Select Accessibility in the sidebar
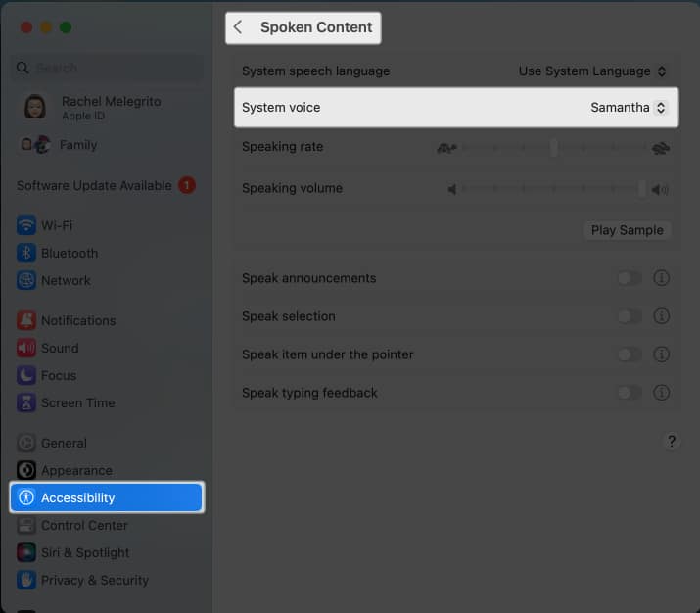This screenshot has width=700, height=613. pos(106,497)
